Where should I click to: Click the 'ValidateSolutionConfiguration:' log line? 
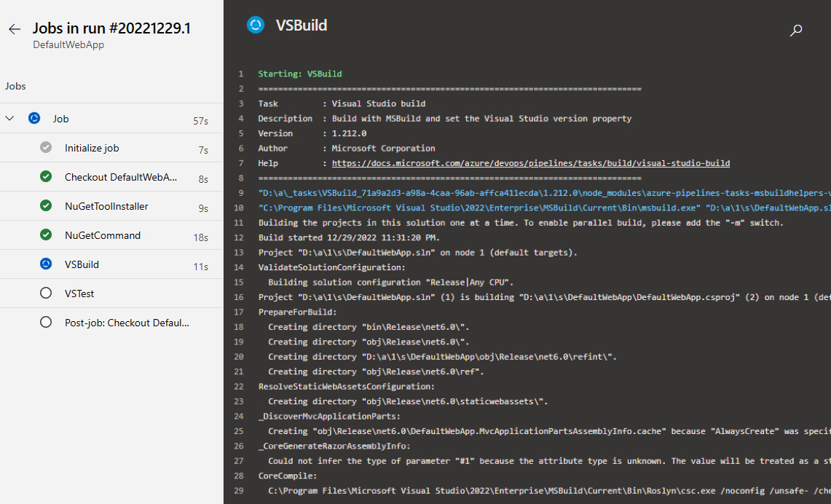point(332,267)
